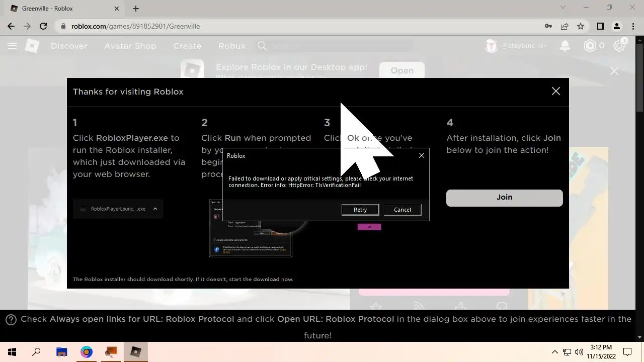
Task: Open the clock showing 3:12 PM
Action: 601,352
